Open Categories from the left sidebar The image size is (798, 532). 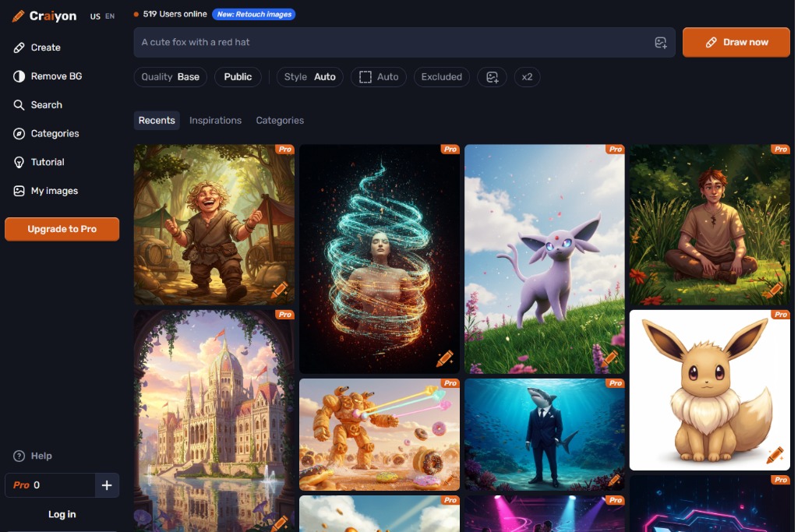pyautogui.click(x=55, y=133)
